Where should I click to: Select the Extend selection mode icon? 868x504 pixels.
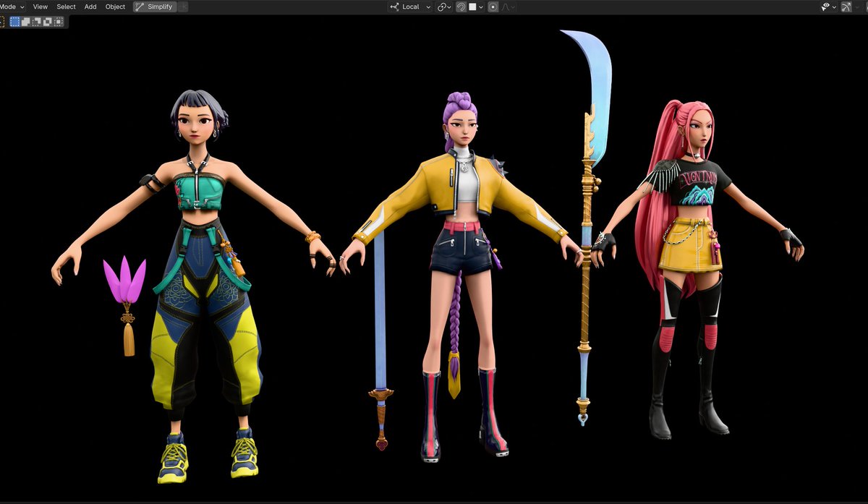(25, 22)
